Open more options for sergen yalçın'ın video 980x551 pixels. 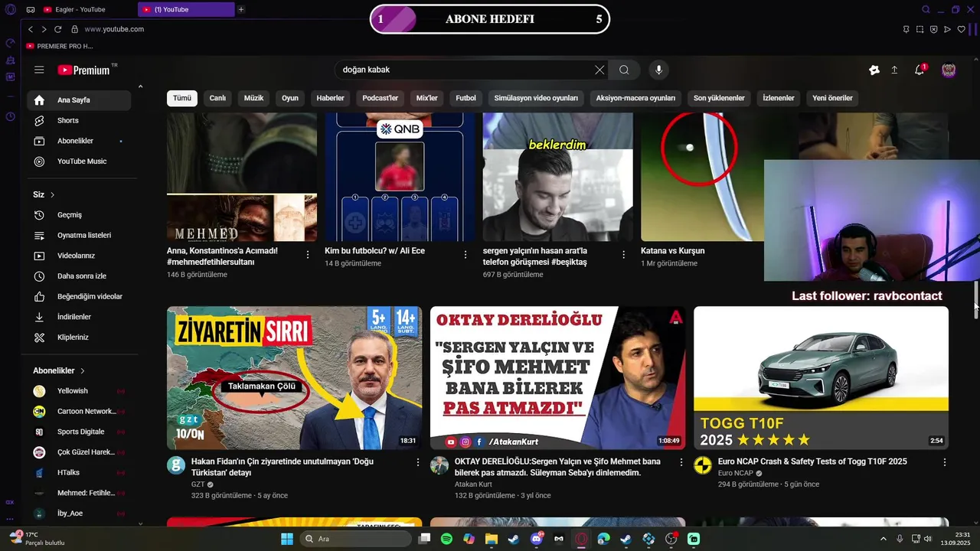623,255
